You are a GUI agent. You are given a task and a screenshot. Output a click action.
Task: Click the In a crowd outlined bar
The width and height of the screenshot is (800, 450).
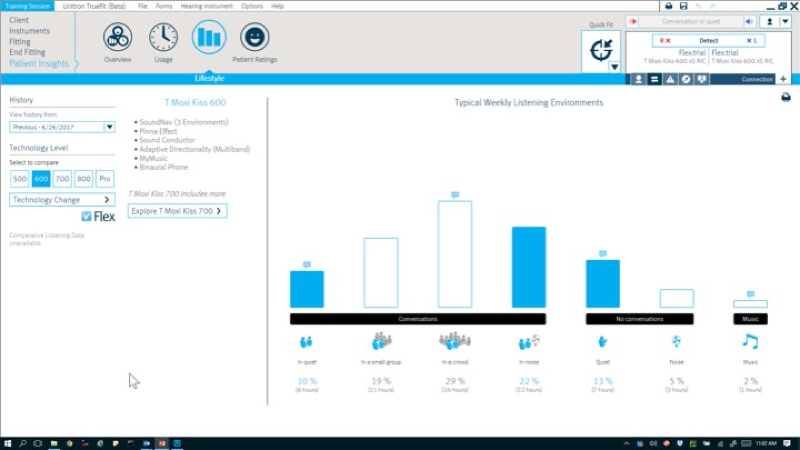click(x=455, y=254)
